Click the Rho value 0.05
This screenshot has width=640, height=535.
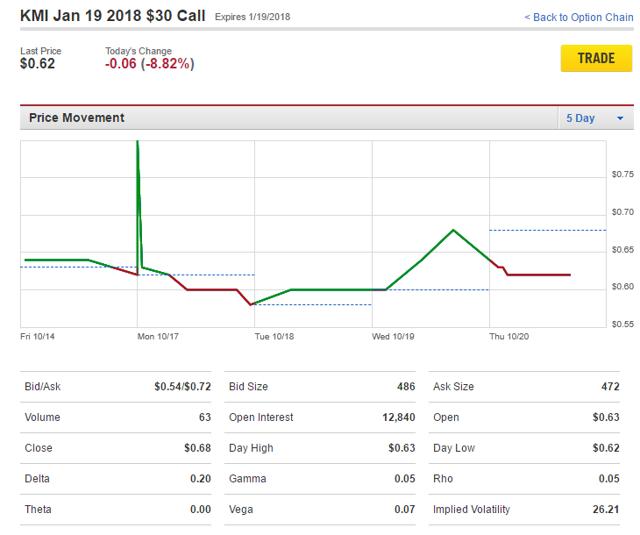[x=609, y=478]
